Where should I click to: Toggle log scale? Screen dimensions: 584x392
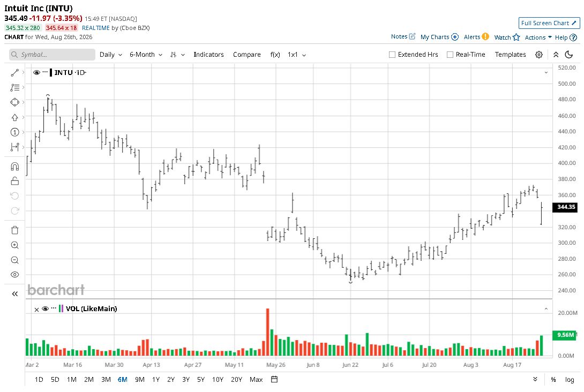click(570, 380)
